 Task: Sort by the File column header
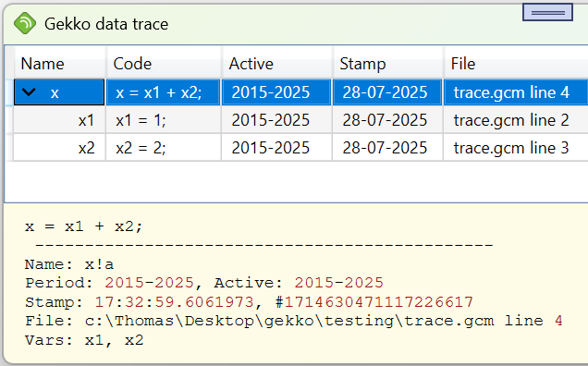(516, 64)
